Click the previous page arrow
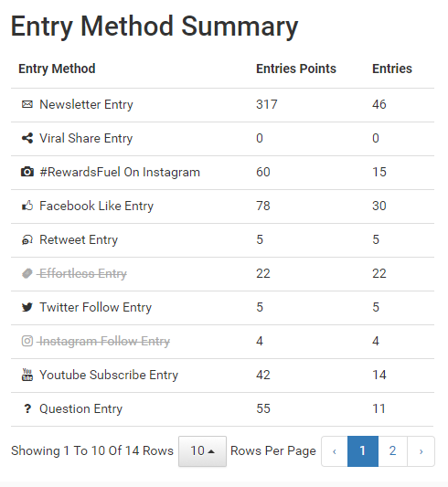The width and height of the screenshot is (448, 487). point(335,451)
